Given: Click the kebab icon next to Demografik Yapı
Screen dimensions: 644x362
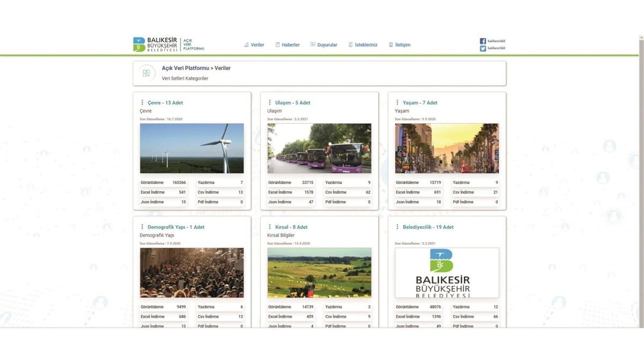Looking at the screenshot, I should tap(142, 227).
